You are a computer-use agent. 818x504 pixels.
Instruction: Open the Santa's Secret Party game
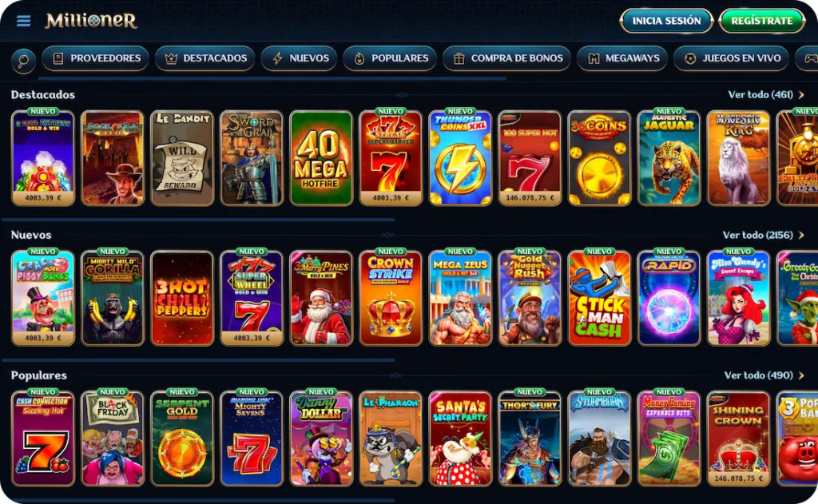(x=460, y=439)
